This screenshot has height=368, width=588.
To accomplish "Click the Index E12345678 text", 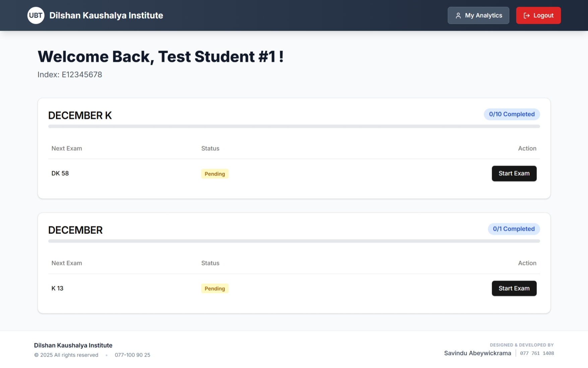I will point(70,74).
